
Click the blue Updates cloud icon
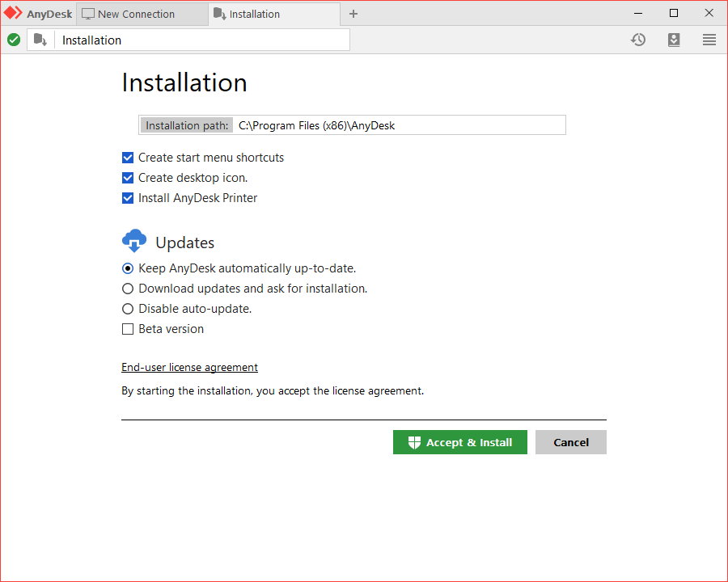[134, 241]
